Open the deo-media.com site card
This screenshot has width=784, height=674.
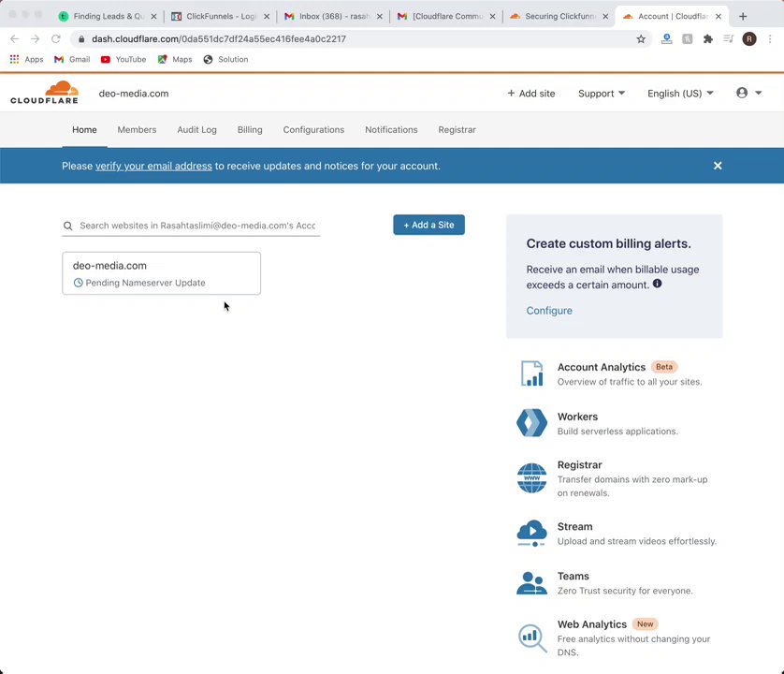162,273
